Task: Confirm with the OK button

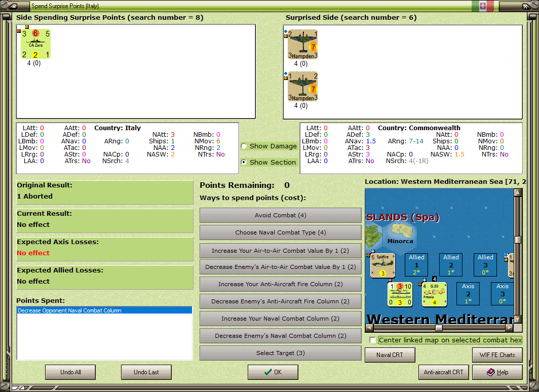Action: coord(273,372)
